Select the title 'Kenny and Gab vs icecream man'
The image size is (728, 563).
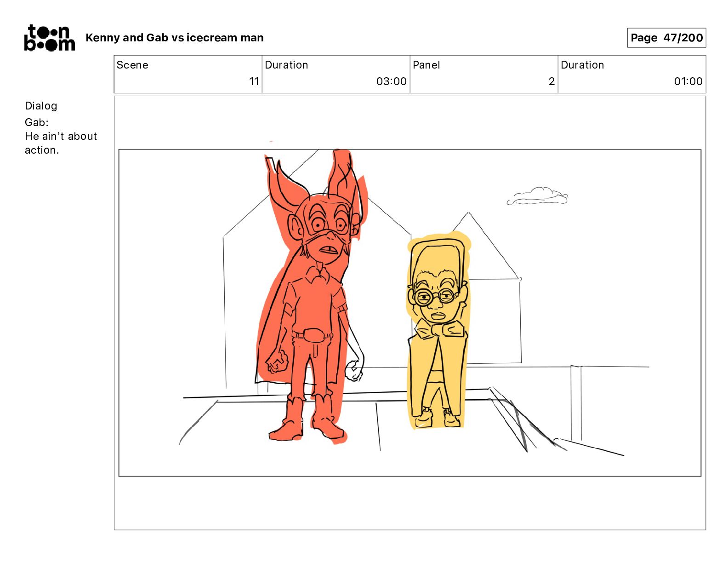click(x=175, y=38)
